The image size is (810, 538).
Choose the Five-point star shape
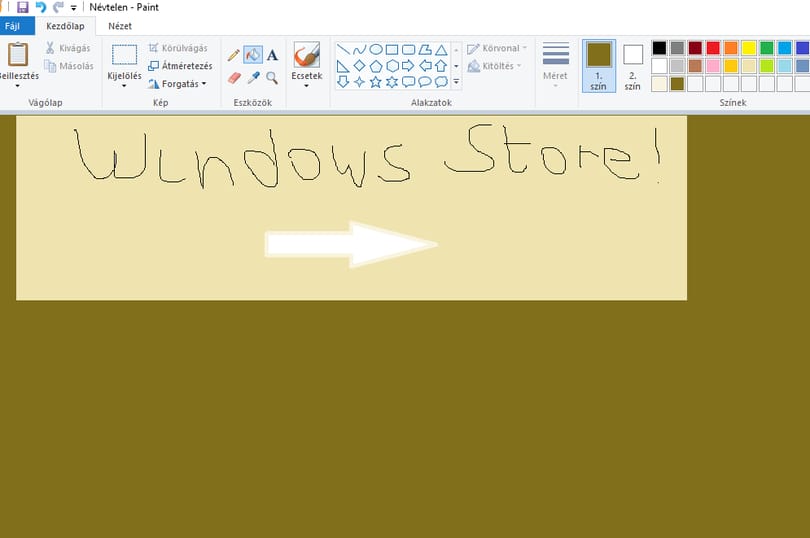376,82
